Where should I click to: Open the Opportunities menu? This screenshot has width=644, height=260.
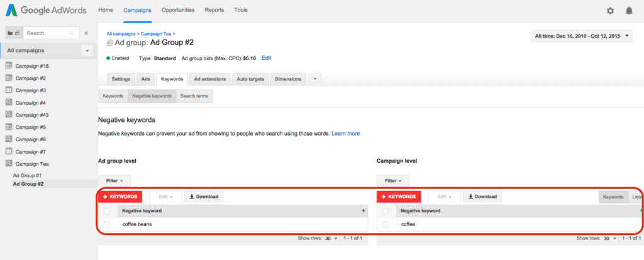tap(178, 10)
